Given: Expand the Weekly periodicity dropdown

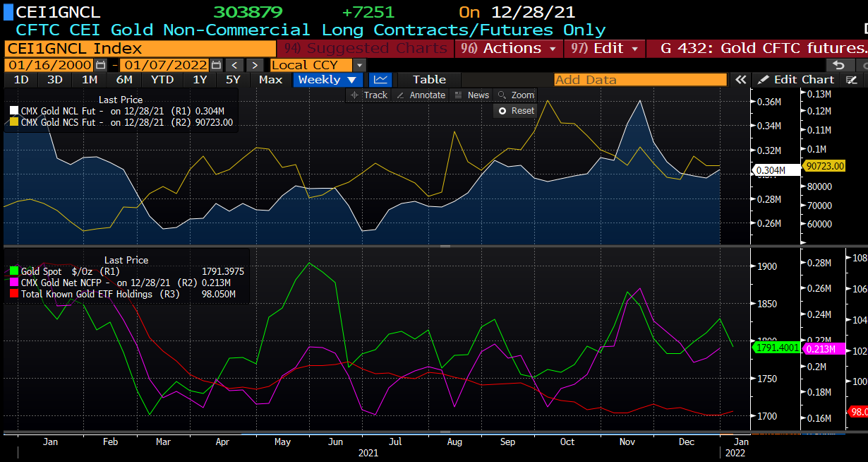Looking at the screenshot, I should [x=328, y=80].
